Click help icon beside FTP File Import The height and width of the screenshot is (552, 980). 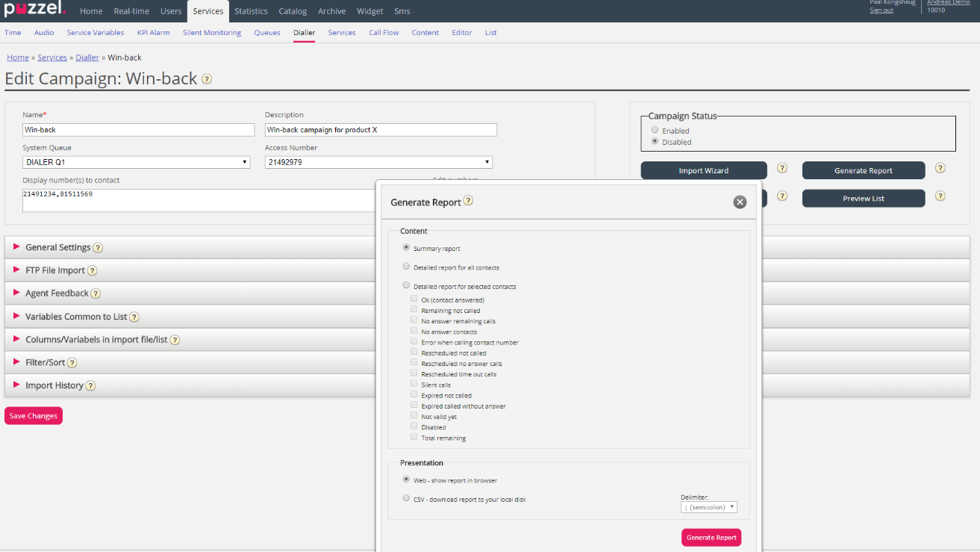coord(92,270)
